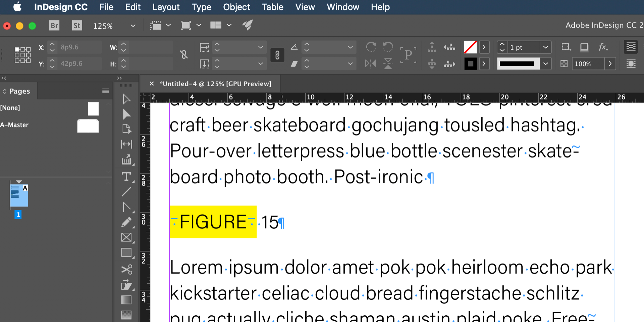The image size is (644, 322).
Task: Flip selection vertically
Action: pyautogui.click(x=388, y=63)
